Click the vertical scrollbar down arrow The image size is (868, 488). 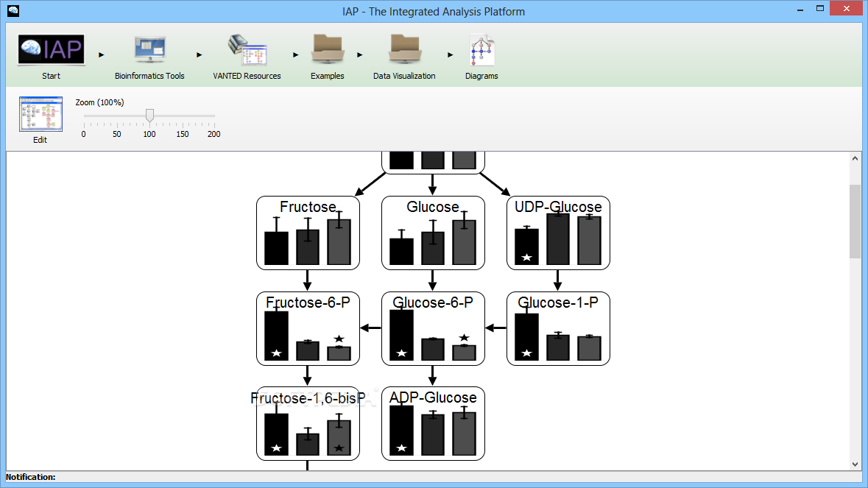855,464
